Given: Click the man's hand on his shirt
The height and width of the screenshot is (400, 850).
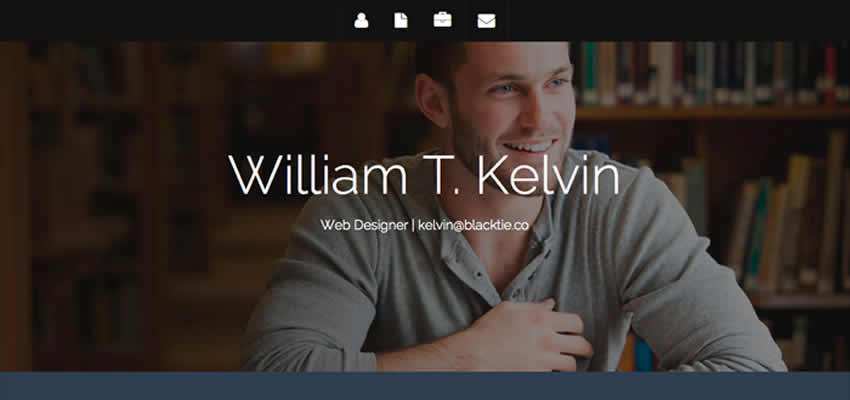Looking at the screenshot, I should [534, 333].
